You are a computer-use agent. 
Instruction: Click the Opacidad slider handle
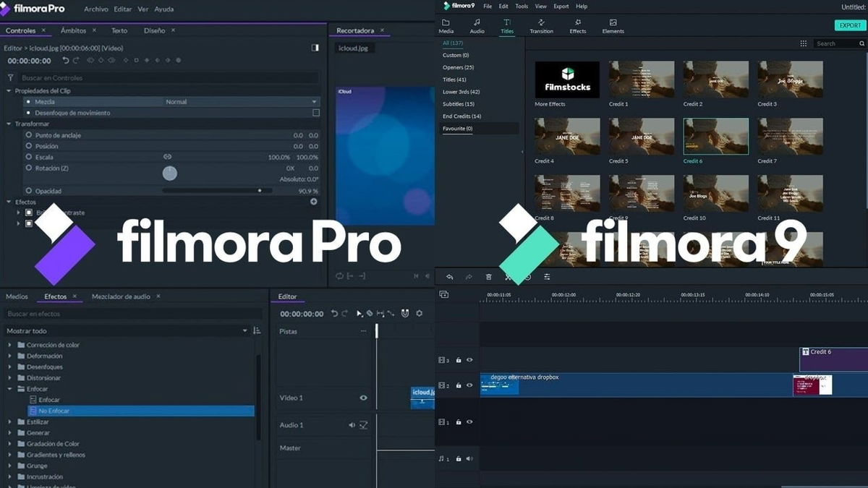coord(258,191)
